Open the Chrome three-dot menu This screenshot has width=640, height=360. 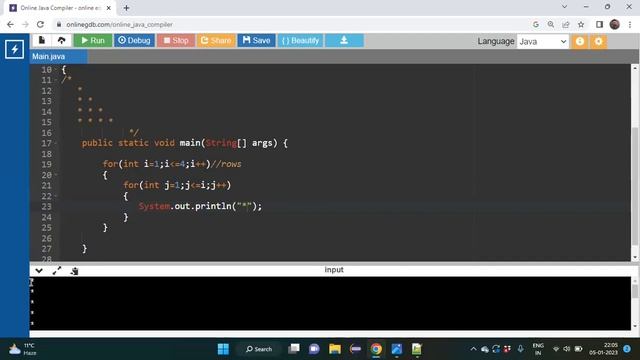630,24
